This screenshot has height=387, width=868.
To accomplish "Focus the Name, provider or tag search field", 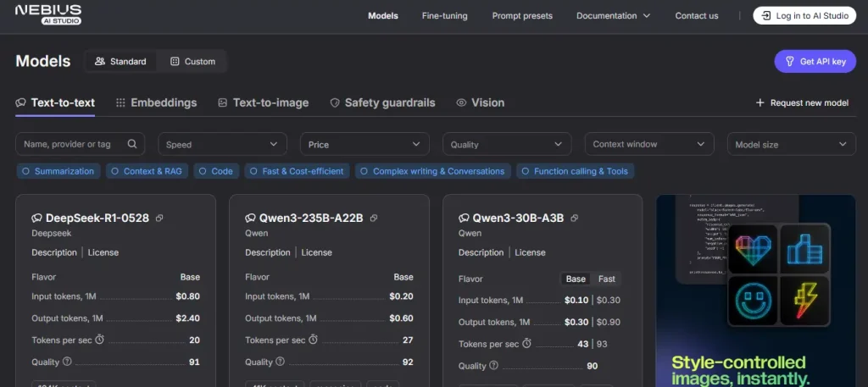I will tap(81, 144).
